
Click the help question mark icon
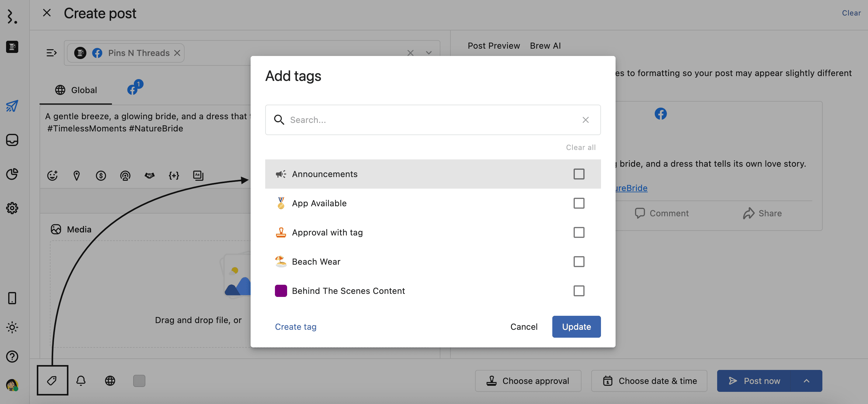12,356
